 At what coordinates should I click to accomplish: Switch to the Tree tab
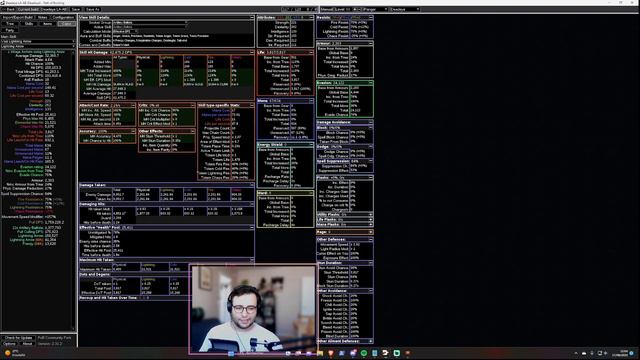click(x=10, y=24)
